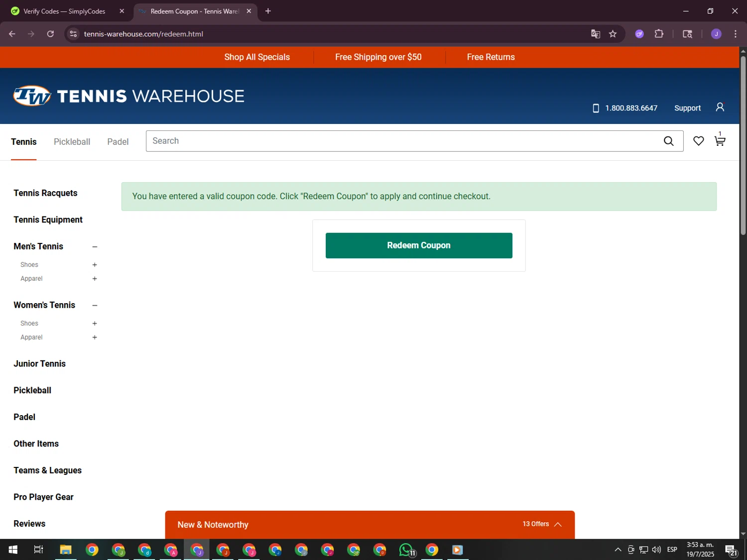Screen dimensions: 747x560
Task: Go back to previous page
Action: click(x=12, y=34)
